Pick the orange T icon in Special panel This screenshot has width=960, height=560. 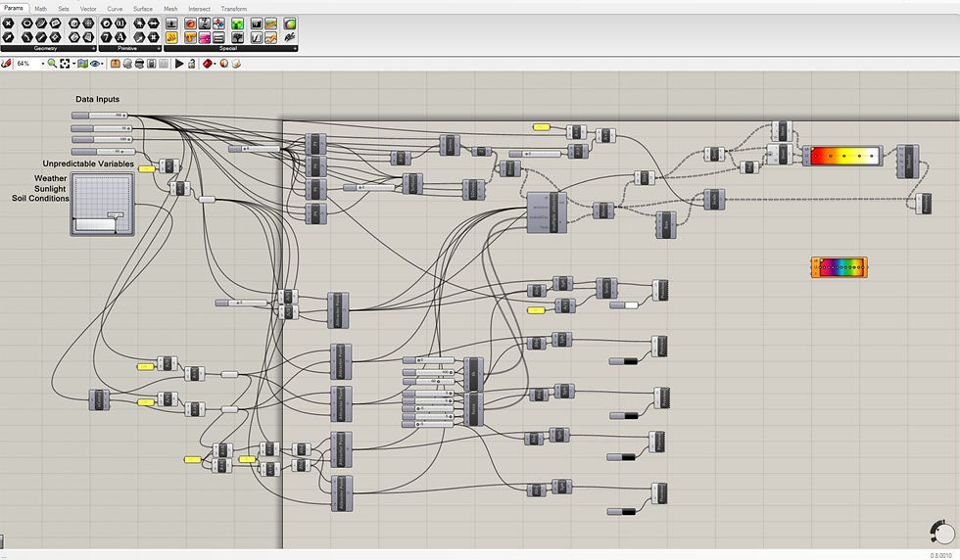pos(190,37)
